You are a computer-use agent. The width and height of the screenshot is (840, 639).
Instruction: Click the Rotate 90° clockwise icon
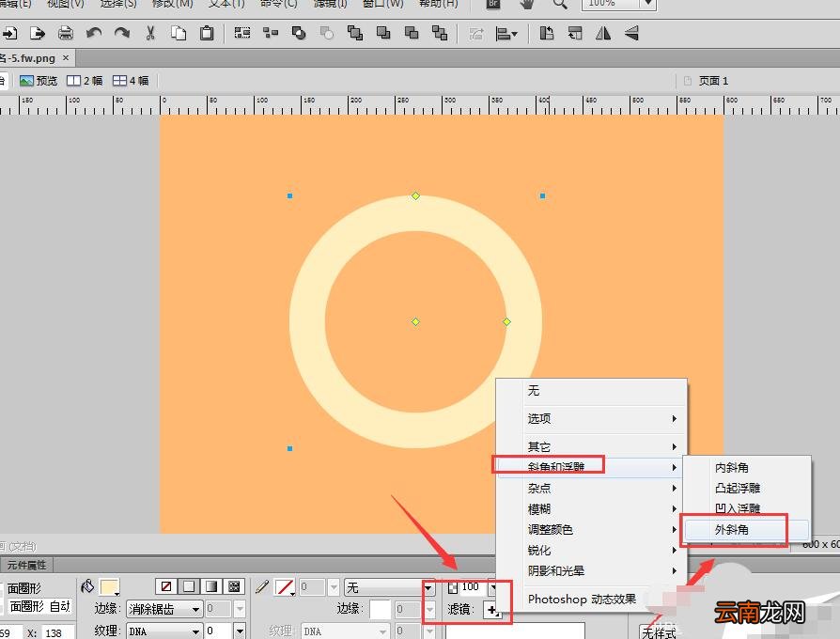click(x=575, y=33)
